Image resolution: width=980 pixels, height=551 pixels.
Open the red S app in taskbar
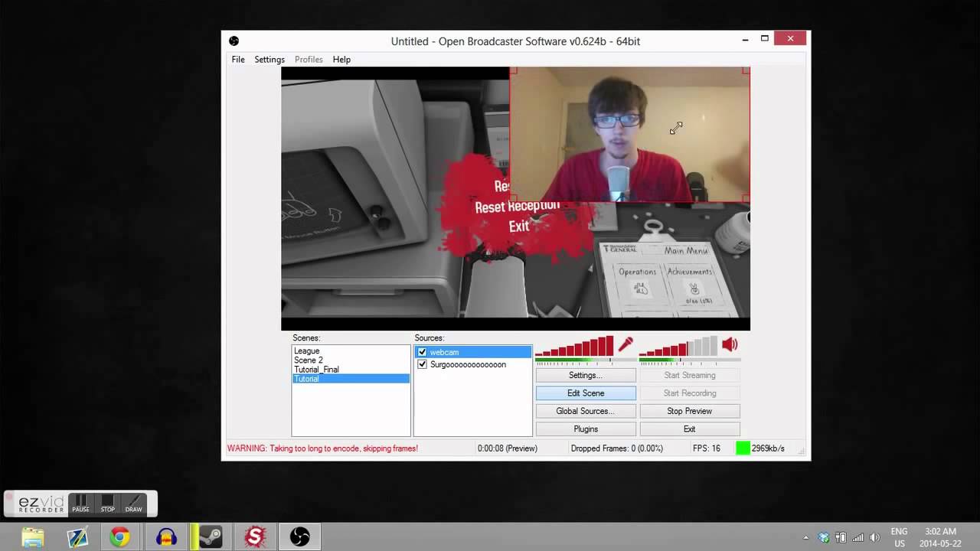pos(255,537)
